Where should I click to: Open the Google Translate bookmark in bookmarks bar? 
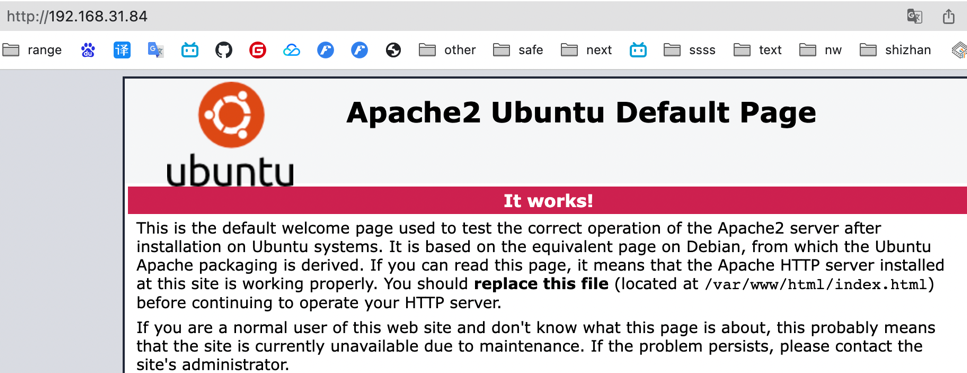coord(156,50)
